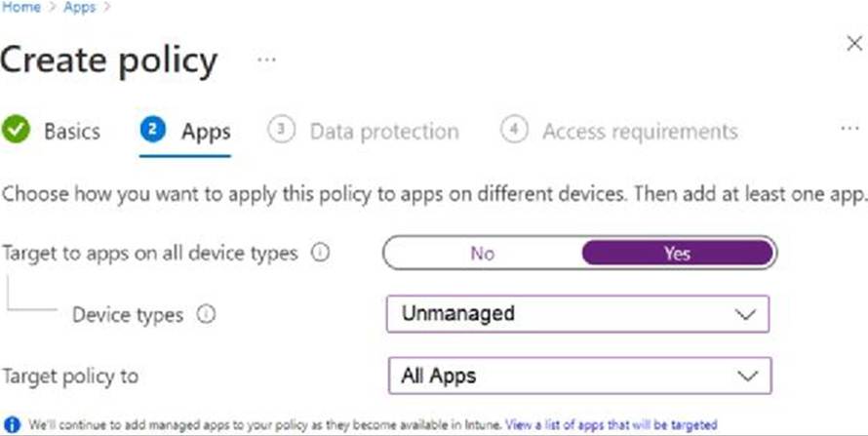Expand the Target policy to All Apps dropdown
This screenshot has width=868, height=436.
(579, 376)
